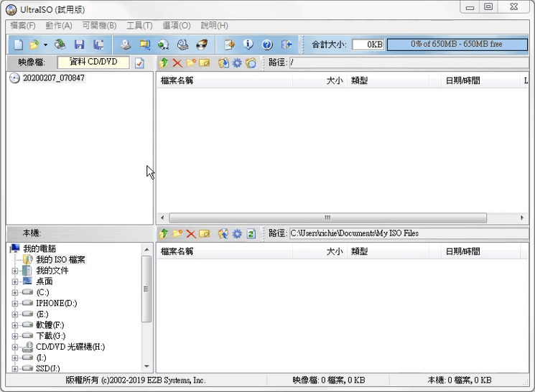Click red X Delete in image toolbar
The width and height of the screenshot is (535, 392).
177,62
